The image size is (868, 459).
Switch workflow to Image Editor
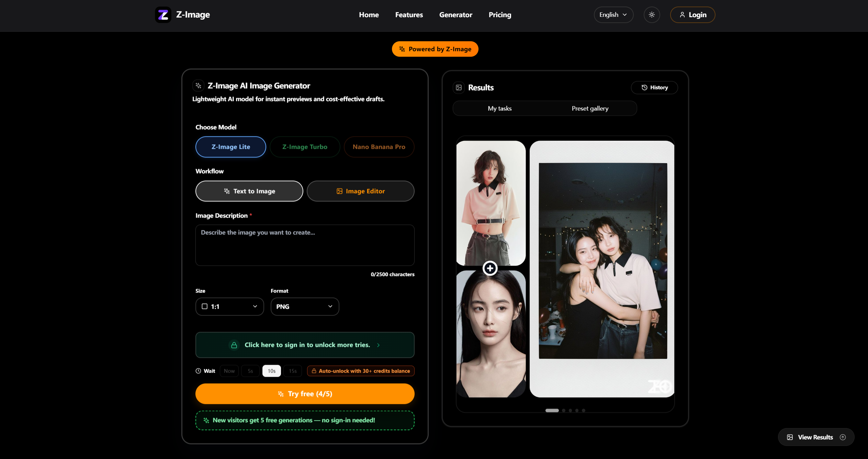point(360,191)
